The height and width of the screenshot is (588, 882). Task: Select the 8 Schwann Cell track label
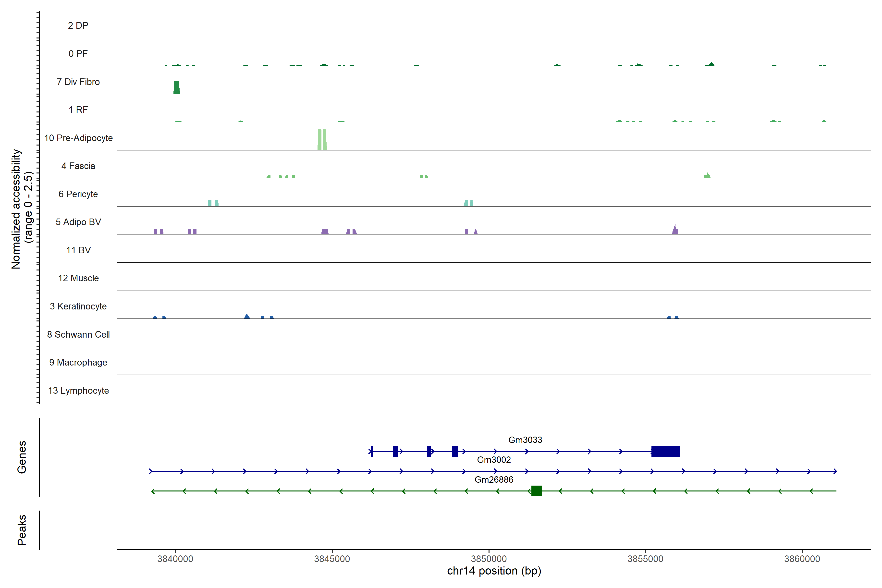(x=78, y=334)
